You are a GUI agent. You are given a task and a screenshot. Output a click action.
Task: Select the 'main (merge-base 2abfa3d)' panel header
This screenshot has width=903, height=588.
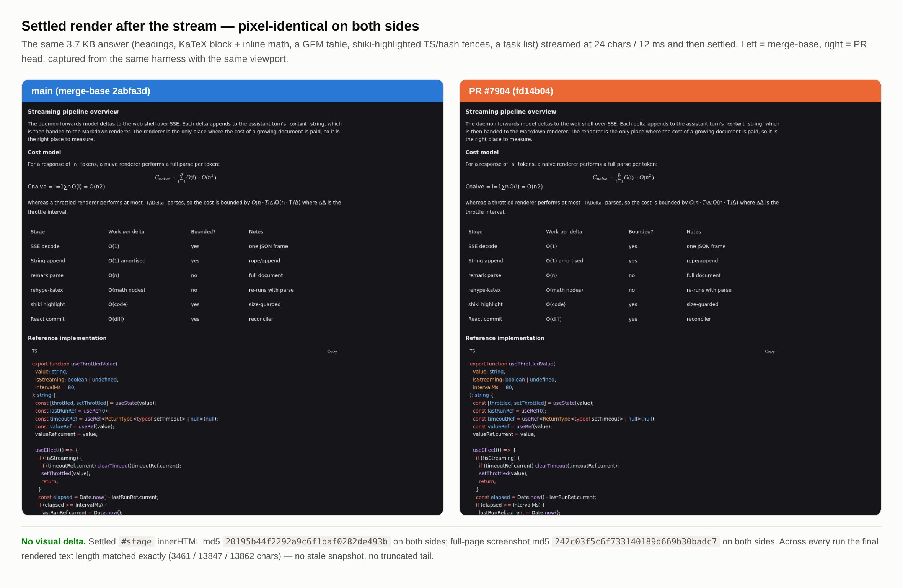(x=233, y=91)
